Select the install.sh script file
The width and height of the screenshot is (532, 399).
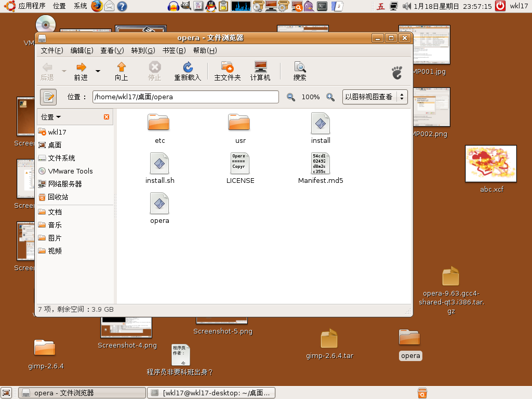(x=160, y=168)
